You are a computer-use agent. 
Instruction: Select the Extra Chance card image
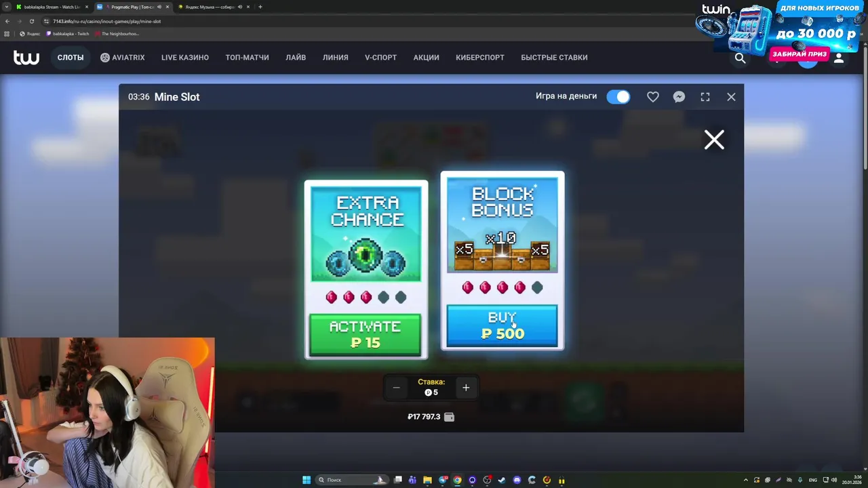pos(366,234)
